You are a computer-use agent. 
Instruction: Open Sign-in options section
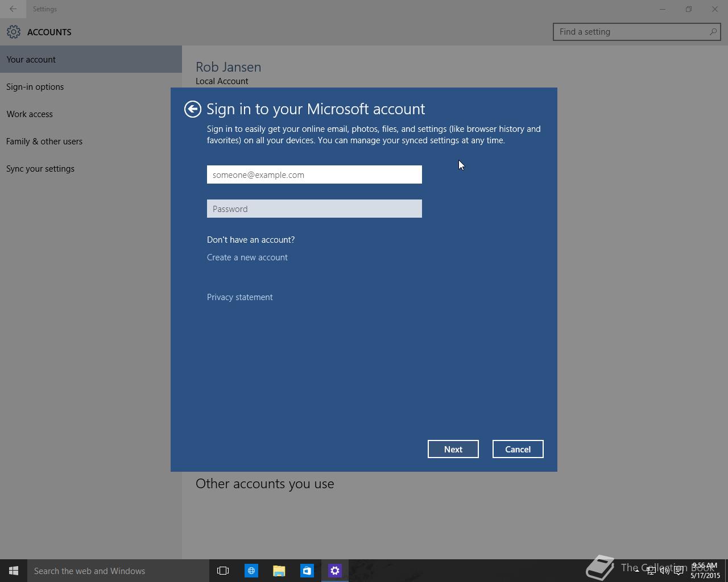tap(91, 86)
